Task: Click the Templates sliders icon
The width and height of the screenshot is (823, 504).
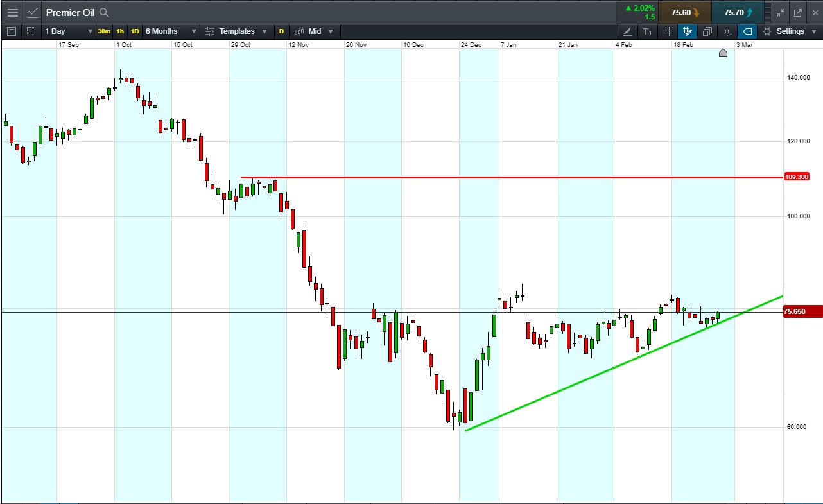Action: click(x=210, y=31)
